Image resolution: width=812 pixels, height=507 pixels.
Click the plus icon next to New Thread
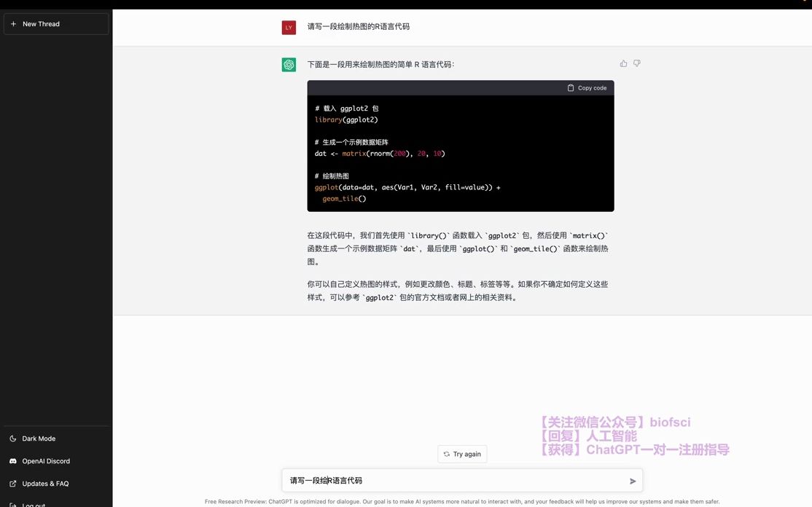pos(13,23)
